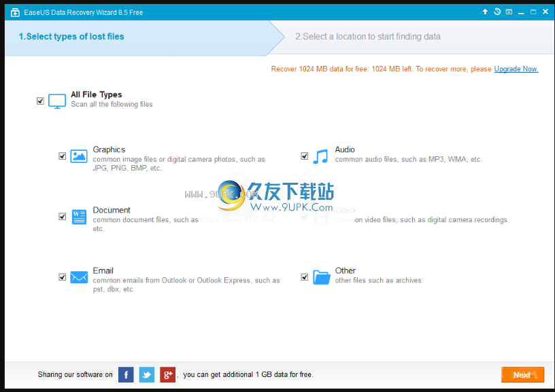
Task: Click the orange Next button
Action: coord(522,375)
